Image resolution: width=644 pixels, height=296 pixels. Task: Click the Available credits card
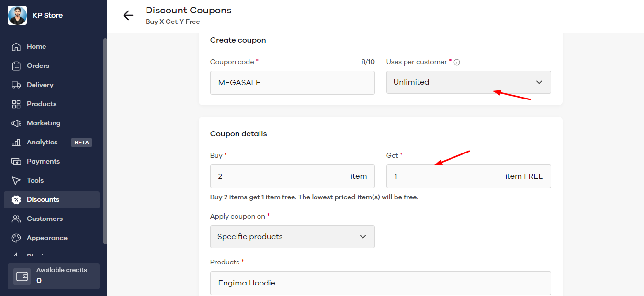tap(54, 276)
